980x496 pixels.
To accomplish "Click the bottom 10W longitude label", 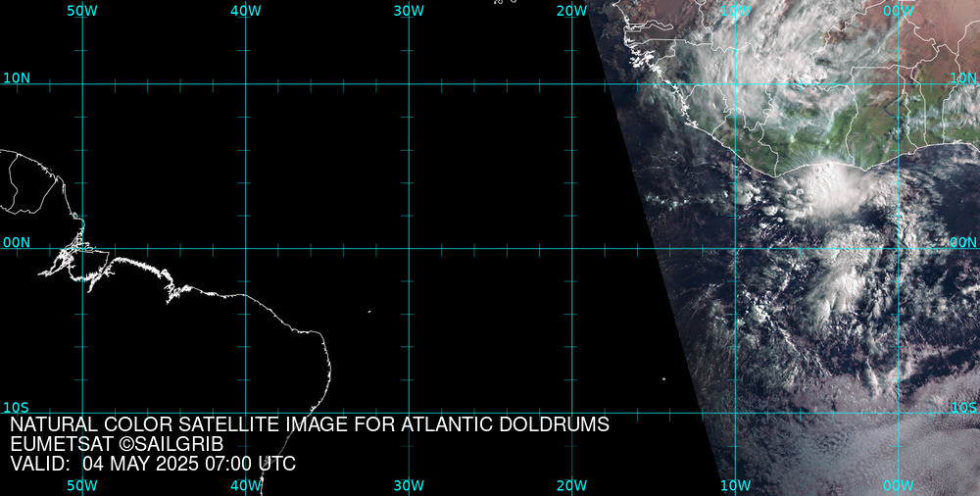I will 736,485.
